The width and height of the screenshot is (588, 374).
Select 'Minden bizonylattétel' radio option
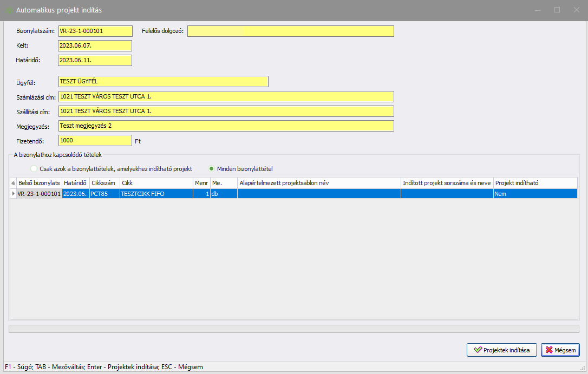(212, 168)
